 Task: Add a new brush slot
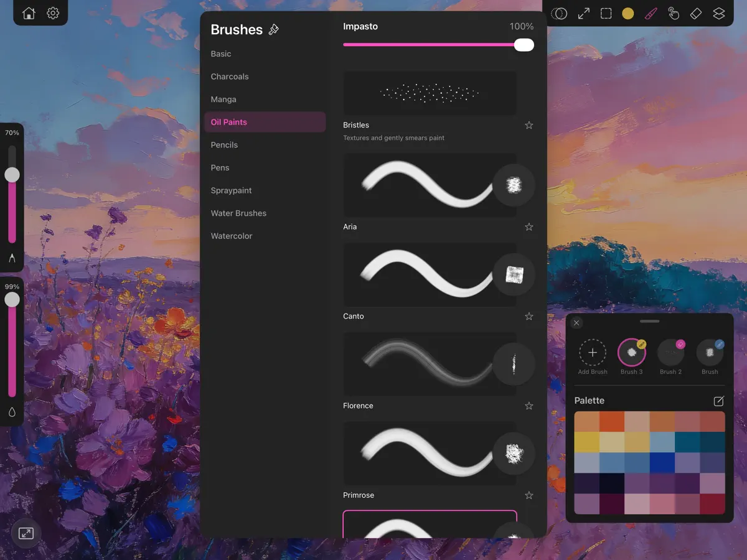(x=593, y=353)
